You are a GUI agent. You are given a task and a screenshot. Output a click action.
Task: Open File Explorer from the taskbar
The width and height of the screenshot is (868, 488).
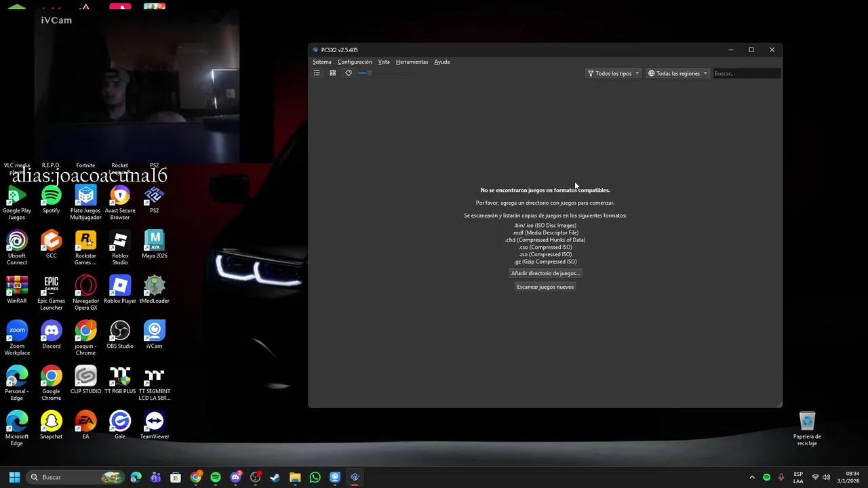pyautogui.click(x=295, y=477)
